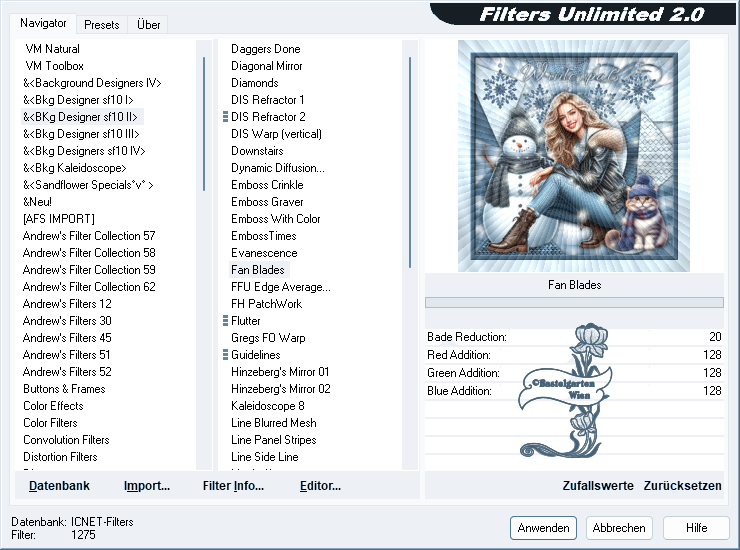Select &<Bkg Designer sf10 I> category
Image resolution: width=740 pixels, height=550 pixels.
pyautogui.click(x=78, y=100)
